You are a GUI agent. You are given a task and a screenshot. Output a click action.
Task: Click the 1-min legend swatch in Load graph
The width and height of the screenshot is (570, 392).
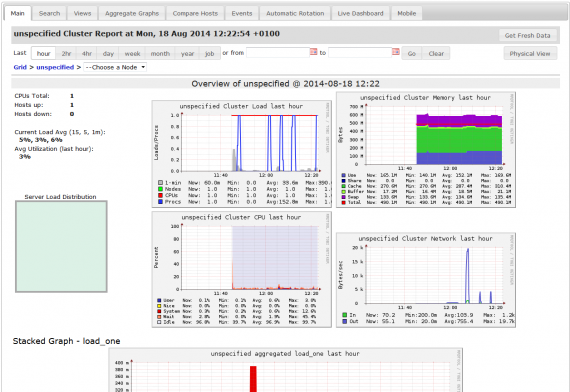160,183
